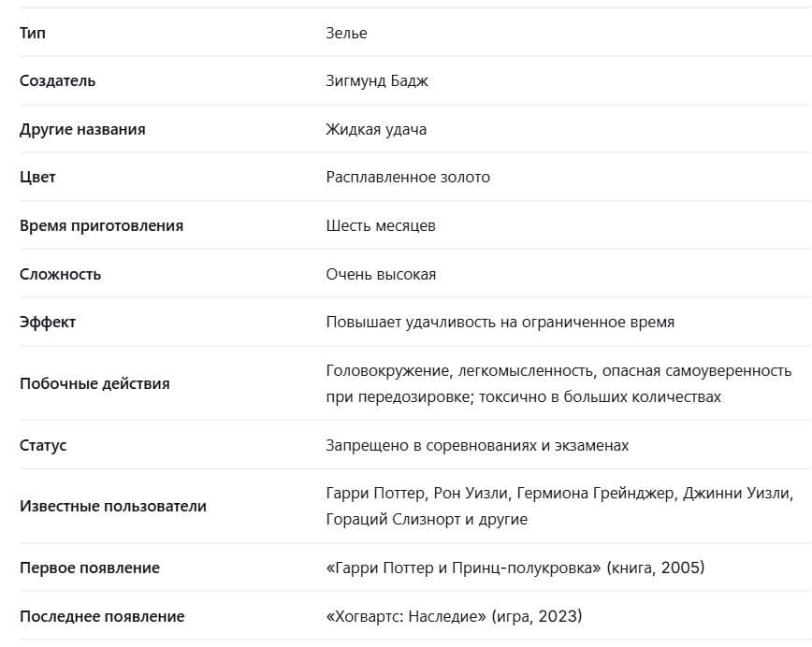Click the 'Эффект' label
812x647 pixels.
click(x=48, y=322)
